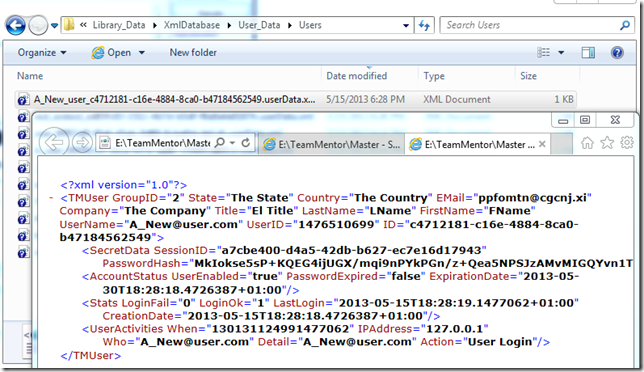Sort files by the Size column
The image size is (644, 372).
click(x=528, y=76)
